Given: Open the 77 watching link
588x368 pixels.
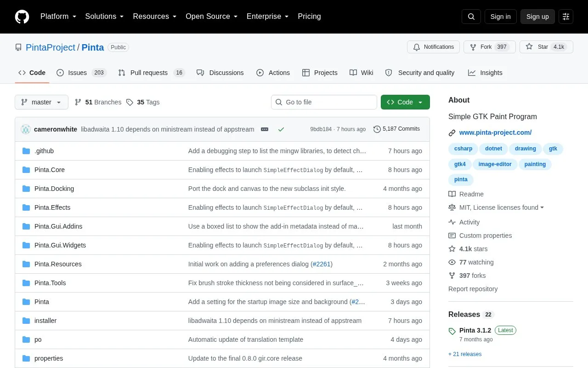Looking at the screenshot, I should [x=471, y=262].
